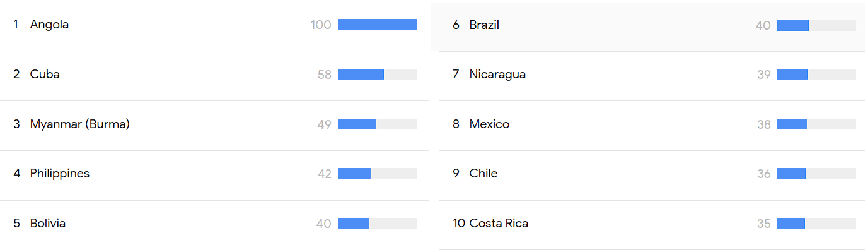Select Philippines from the rankings
Viewport: 868px width, 252px height.
click(x=214, y=174)
